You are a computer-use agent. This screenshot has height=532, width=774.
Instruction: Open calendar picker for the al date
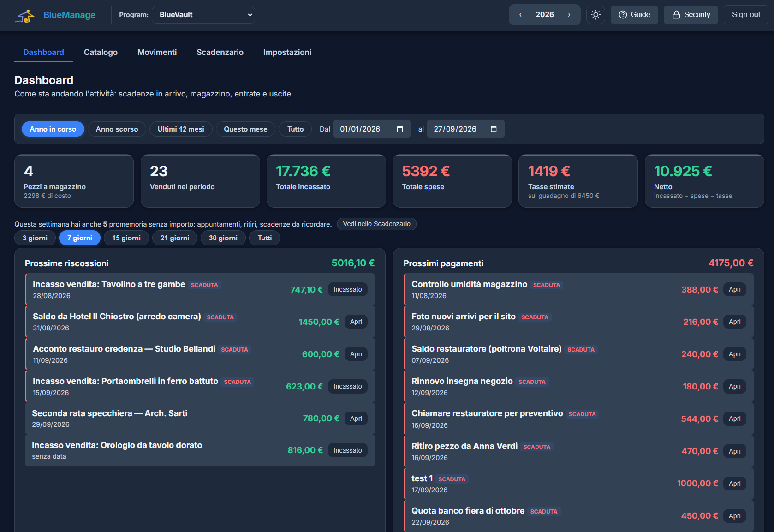click(x=494, y=129)
